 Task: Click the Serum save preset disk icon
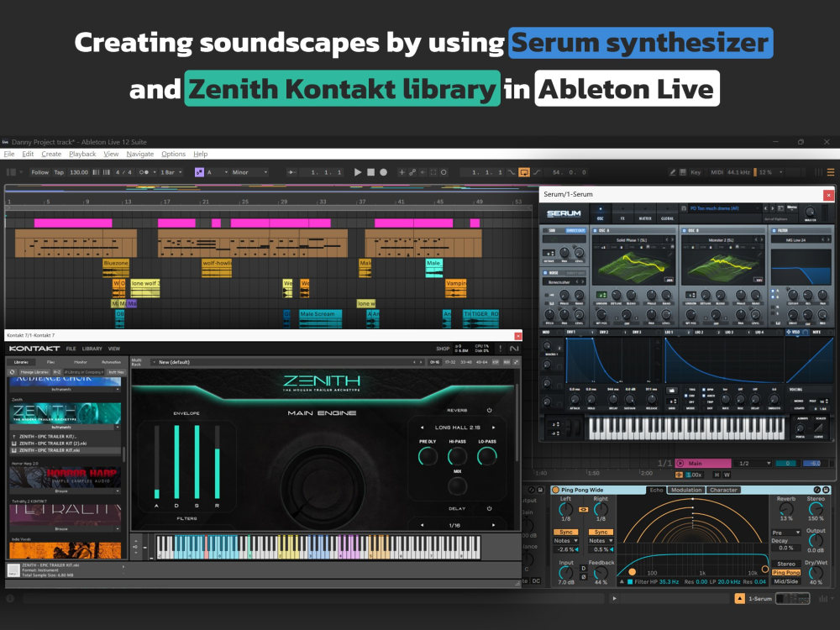[x=683, y=208]
